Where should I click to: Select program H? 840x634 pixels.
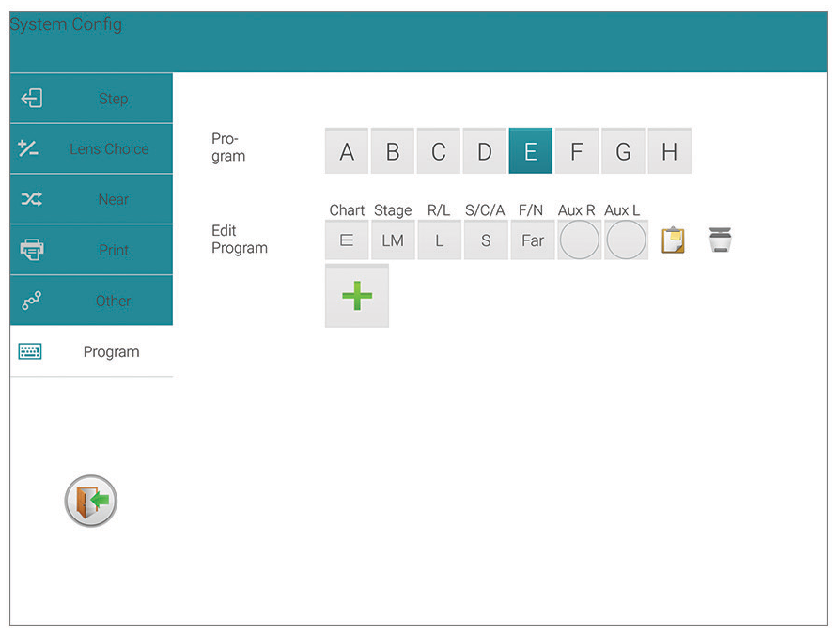(x=670, y=151)
